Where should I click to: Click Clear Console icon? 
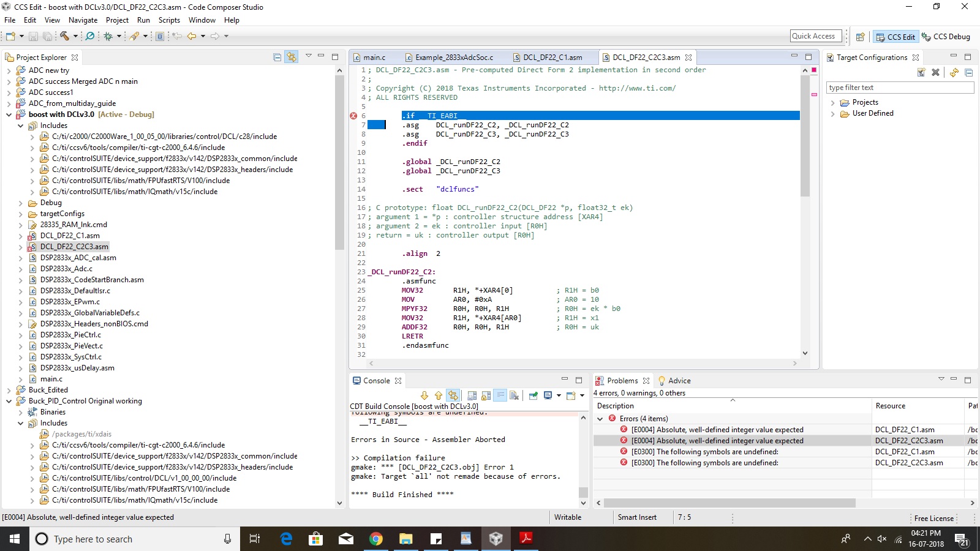tap(514, 395)
